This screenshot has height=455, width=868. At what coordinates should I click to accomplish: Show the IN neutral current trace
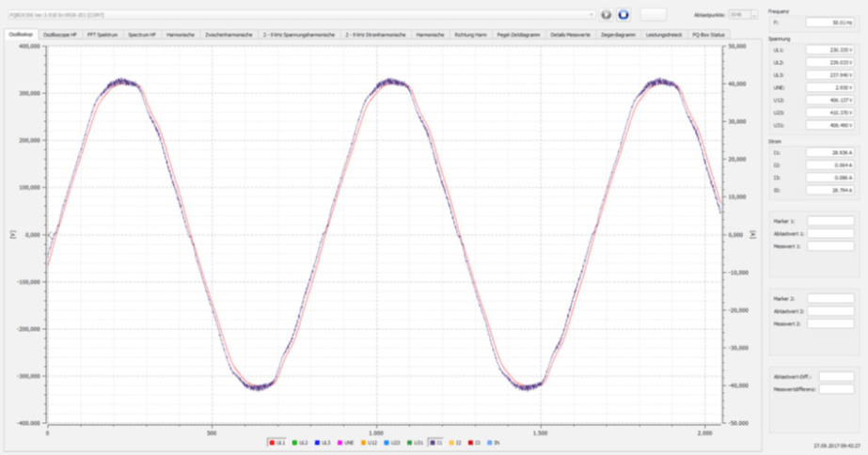click(491, 440)
